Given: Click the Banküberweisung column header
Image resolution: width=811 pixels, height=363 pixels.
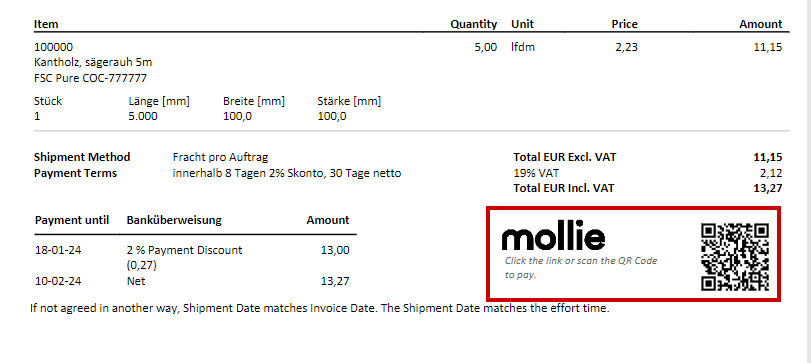Looking at the screenshot, I should pos(174,220).
